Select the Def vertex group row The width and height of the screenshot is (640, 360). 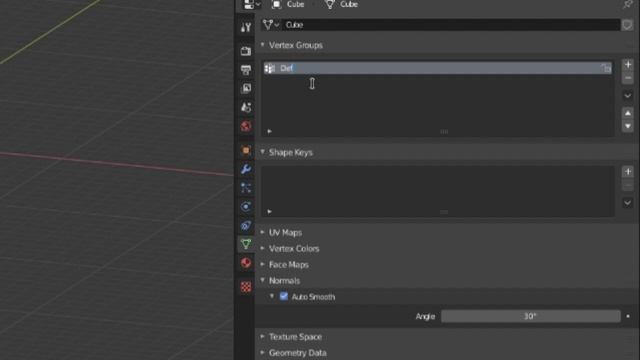438,68
